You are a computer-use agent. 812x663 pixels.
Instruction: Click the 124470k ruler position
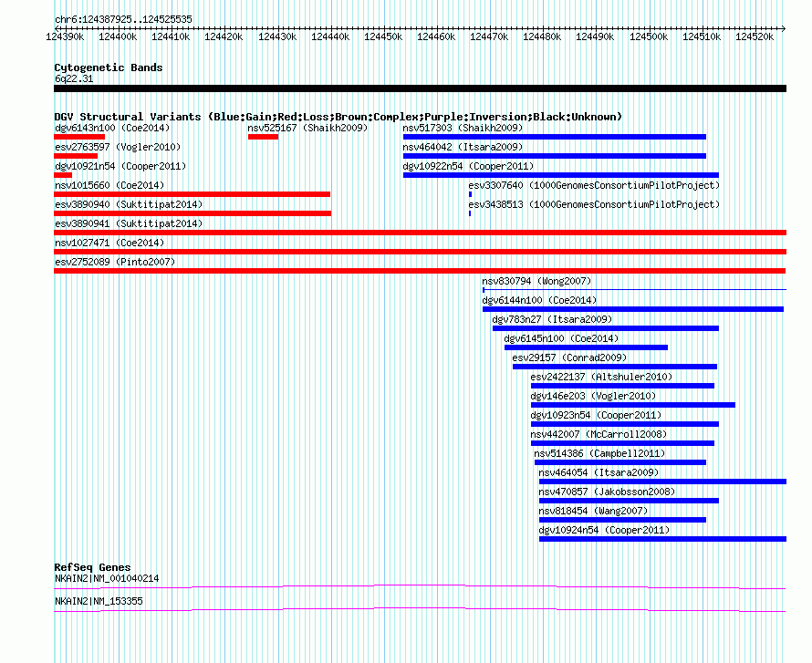489,36
